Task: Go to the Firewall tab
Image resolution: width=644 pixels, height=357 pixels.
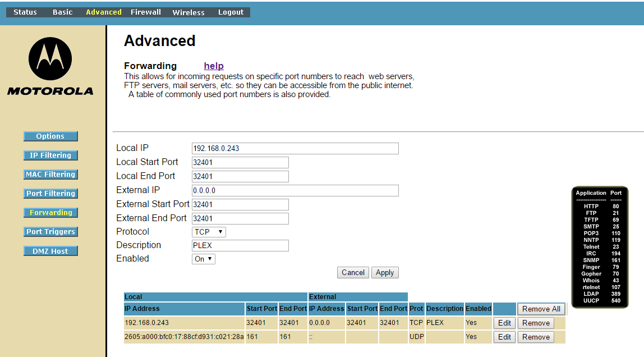Action: (x=146, y=12)
